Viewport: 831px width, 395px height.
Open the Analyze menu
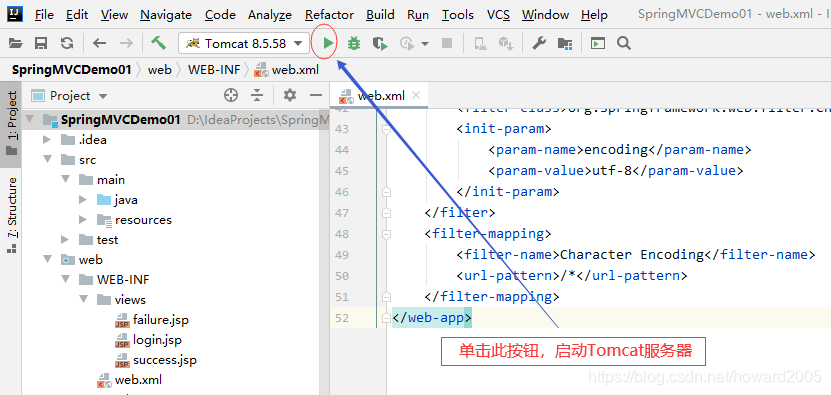[270, 15]
